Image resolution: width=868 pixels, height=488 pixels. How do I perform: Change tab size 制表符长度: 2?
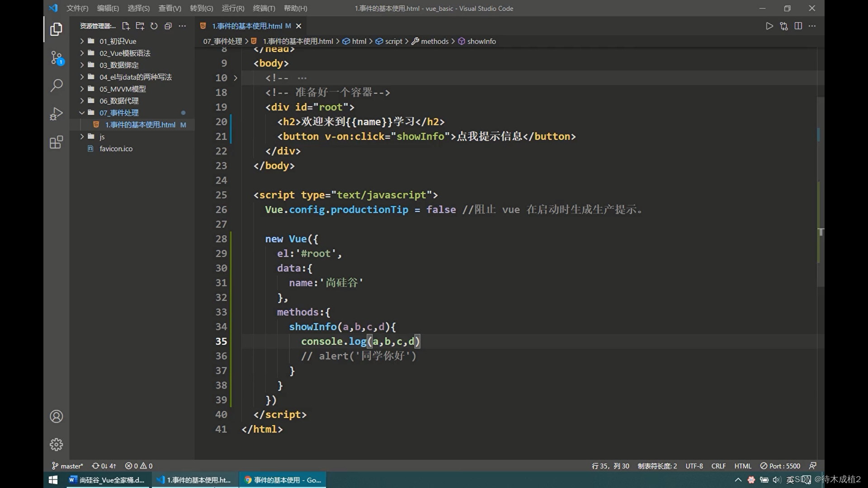pyautogui.click(x=657, y=466)
